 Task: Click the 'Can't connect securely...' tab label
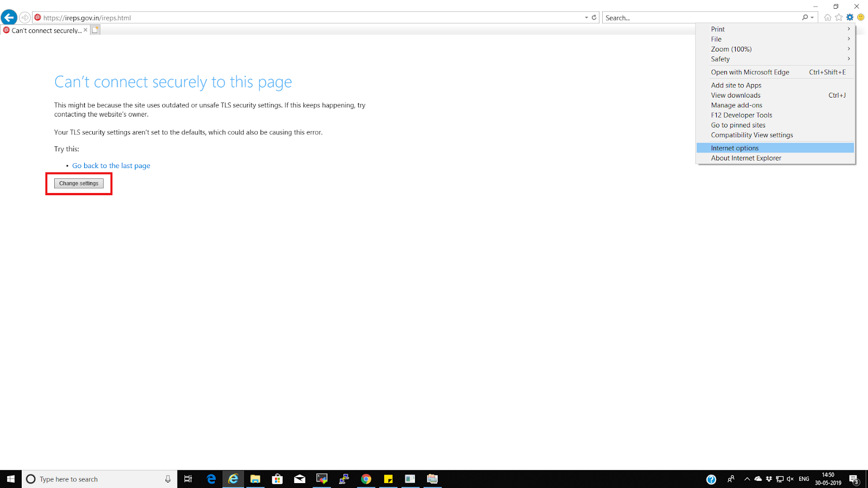click(46, 30)
